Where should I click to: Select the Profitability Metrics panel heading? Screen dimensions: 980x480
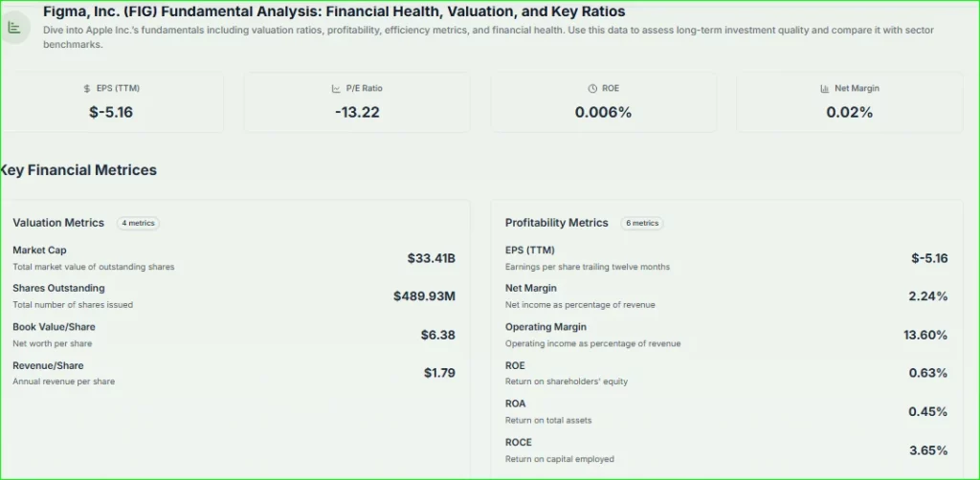556,223
